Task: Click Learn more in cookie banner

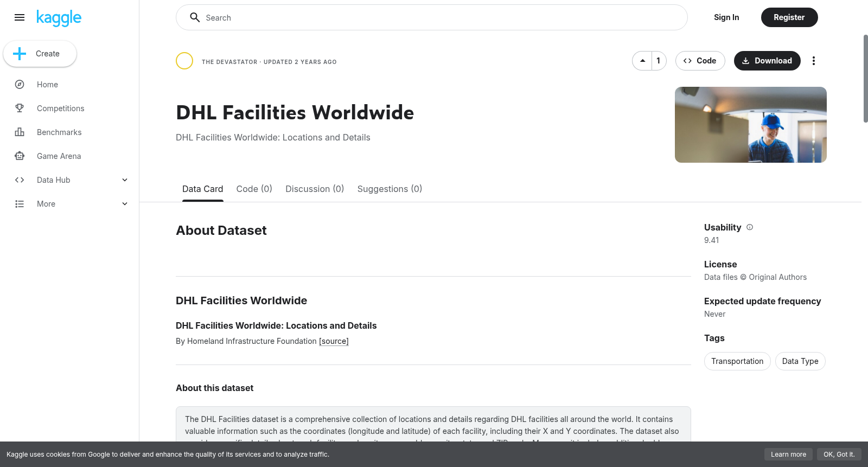Action: coord(788,455)
